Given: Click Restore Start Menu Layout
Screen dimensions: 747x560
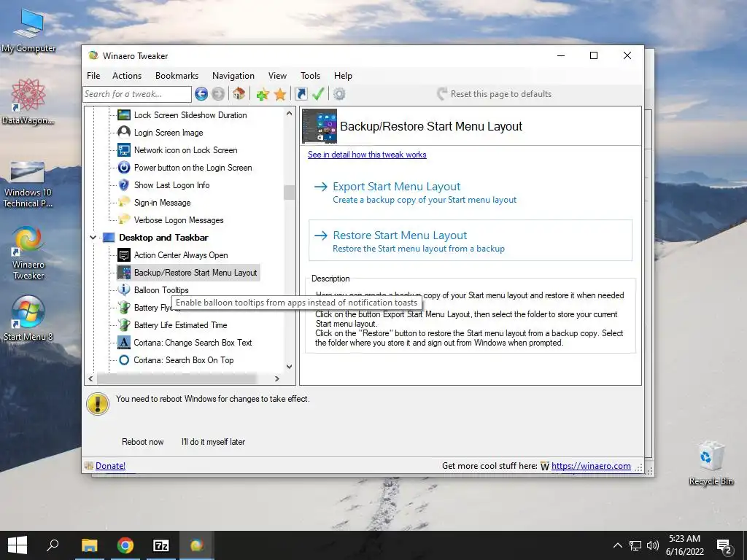Looking at the screenshot, I should click(x=471, y=241).
